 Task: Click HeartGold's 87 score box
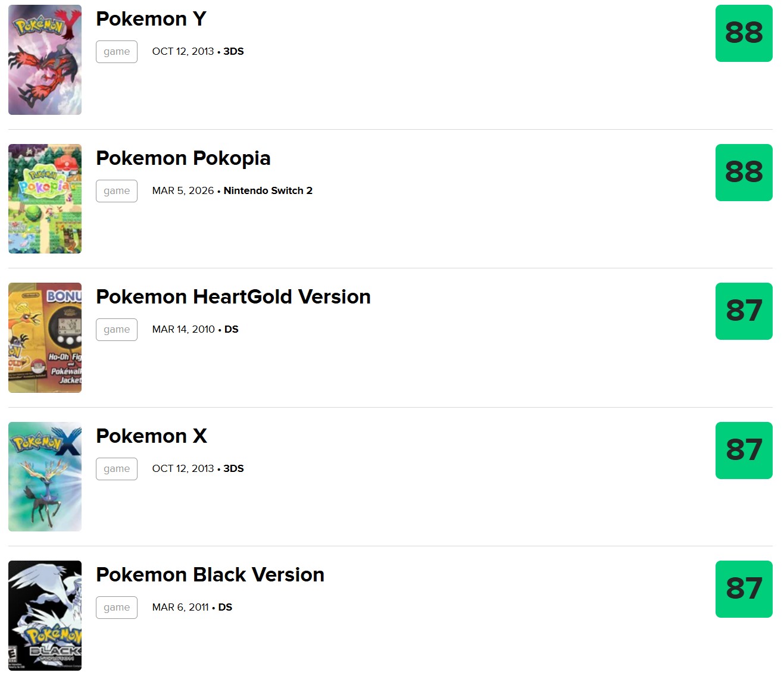(x=744, y=311)
